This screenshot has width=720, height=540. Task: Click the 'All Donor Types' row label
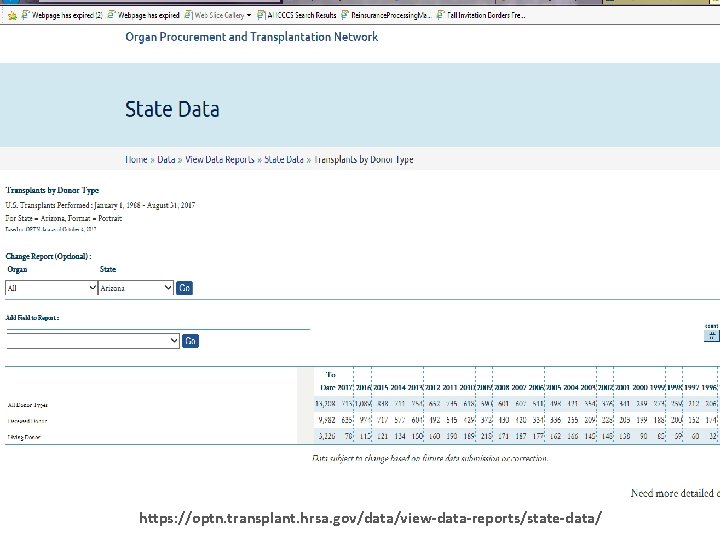[28, 405]
